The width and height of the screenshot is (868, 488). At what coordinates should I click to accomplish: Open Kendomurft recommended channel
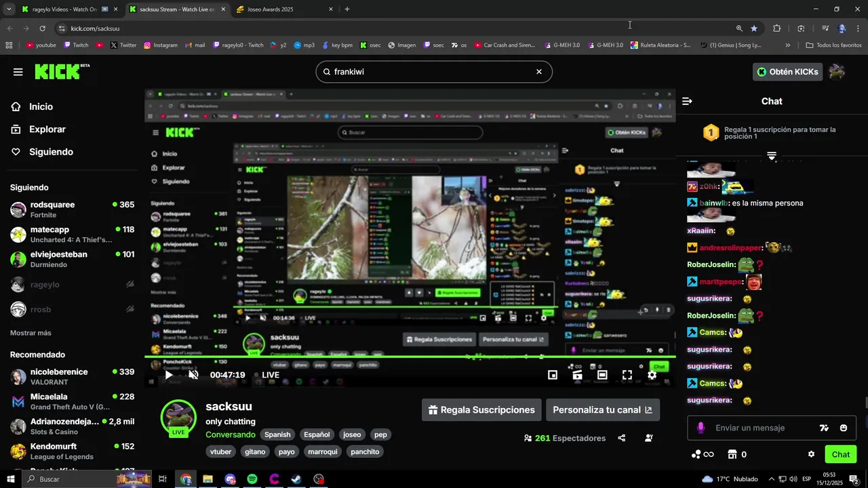click(x=72, y=451)
